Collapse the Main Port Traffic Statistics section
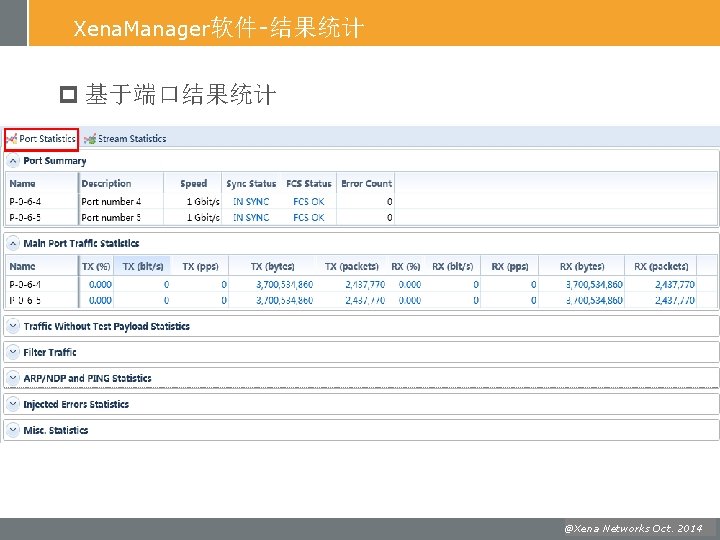 (13, 243)
